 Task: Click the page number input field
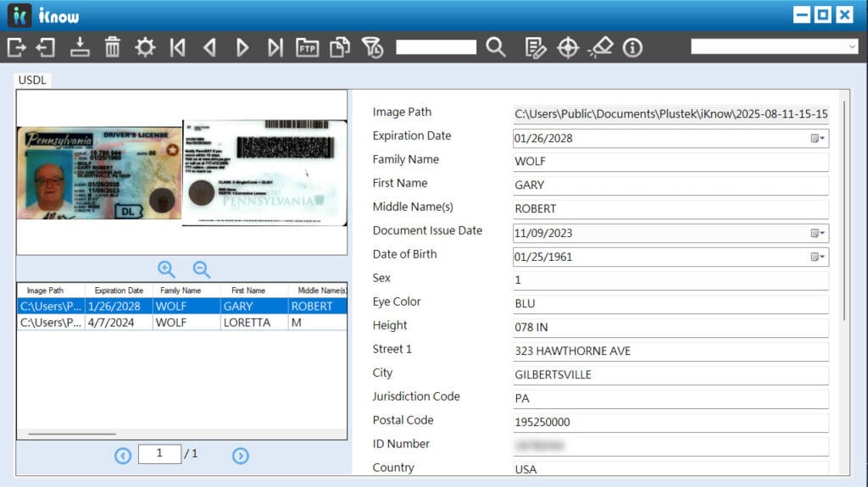coord(159,454)
